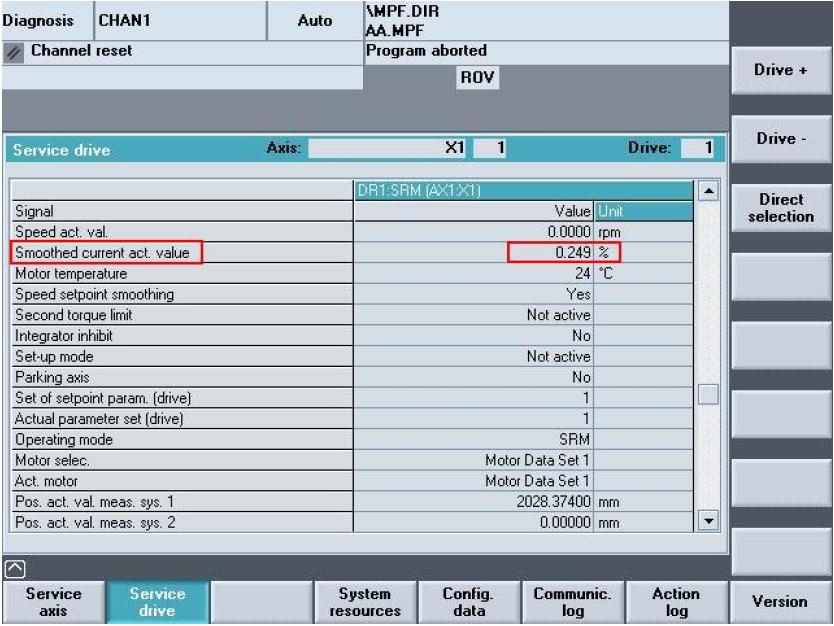Image resolution: width=834 pixels, height=626 pixels.
Task: Click the scrollbar up arrow
Action: click(x=708, y=191)
